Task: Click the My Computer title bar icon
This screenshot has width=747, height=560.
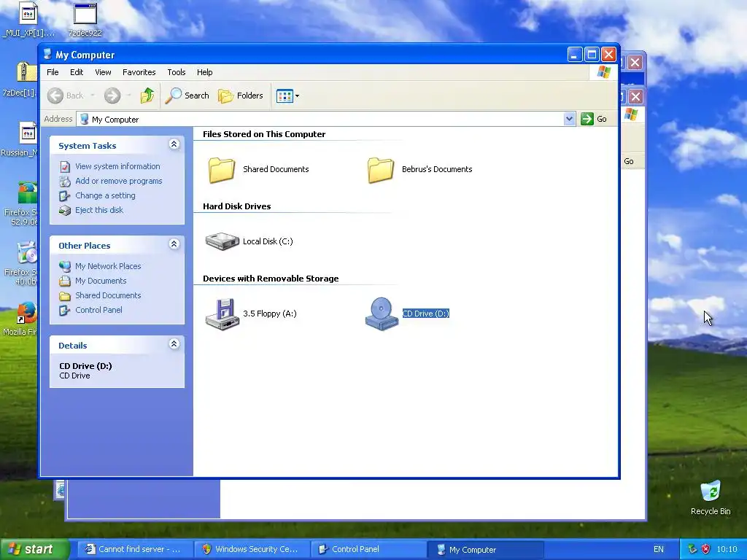Action: [47, 54]
